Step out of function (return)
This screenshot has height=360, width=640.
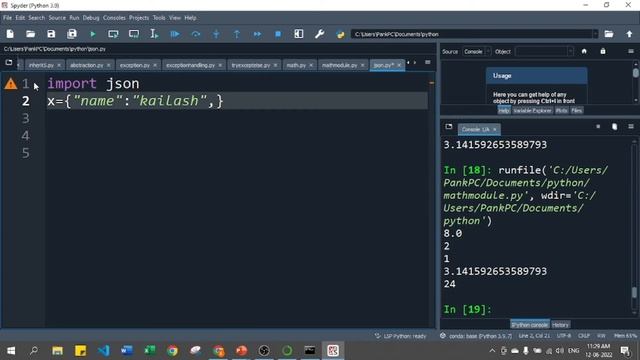(237, 34)
